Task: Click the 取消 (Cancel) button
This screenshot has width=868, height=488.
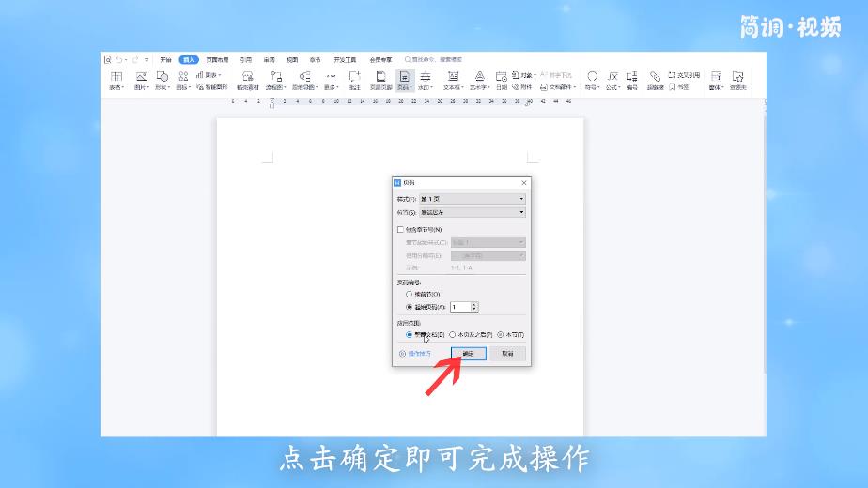Action: [507, 354]
